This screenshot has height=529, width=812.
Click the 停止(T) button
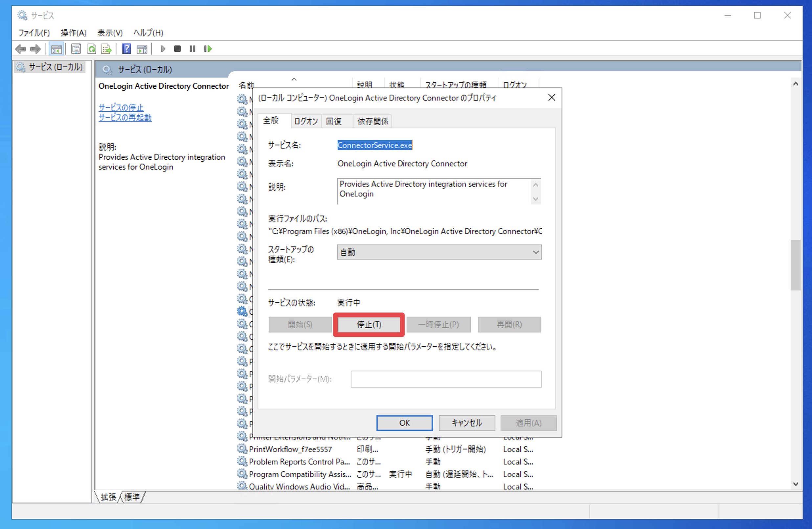click(x=369, y=324)
